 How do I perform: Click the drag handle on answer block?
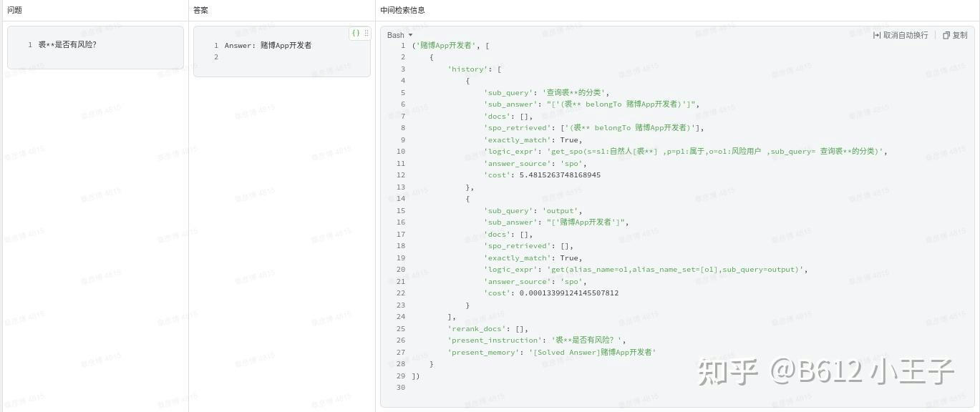pyautogui.click(x=367, y=33)
